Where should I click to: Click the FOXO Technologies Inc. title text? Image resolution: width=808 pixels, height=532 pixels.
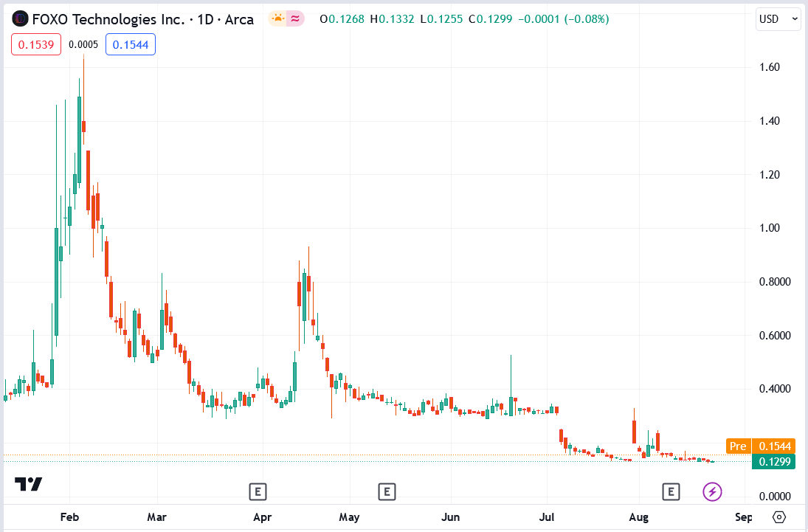point(108,20)
